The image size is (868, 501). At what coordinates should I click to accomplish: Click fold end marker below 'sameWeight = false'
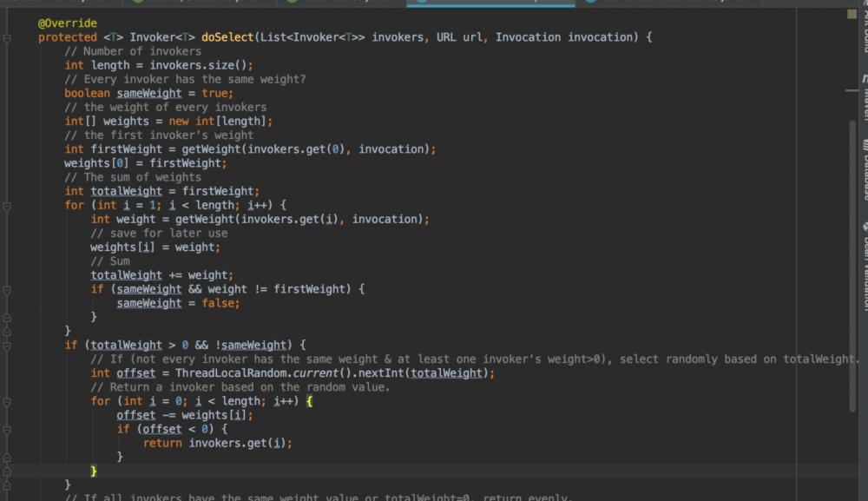pos(7,318)
